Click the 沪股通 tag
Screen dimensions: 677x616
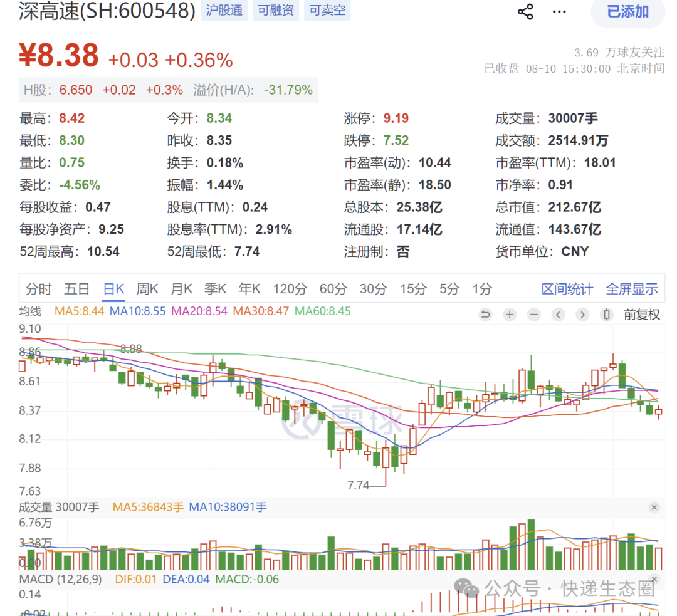click(224, 10)
